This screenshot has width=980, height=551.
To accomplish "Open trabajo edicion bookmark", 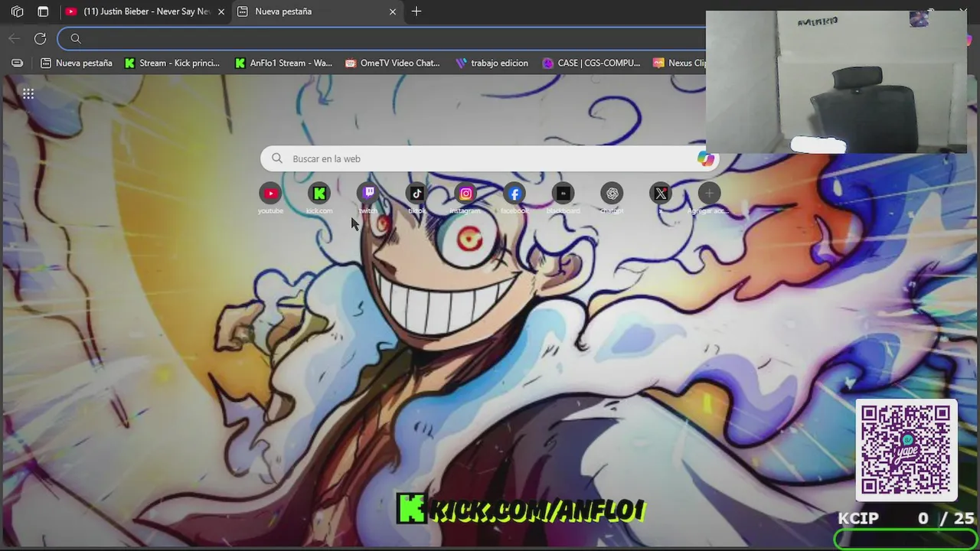I will (492, 63).
